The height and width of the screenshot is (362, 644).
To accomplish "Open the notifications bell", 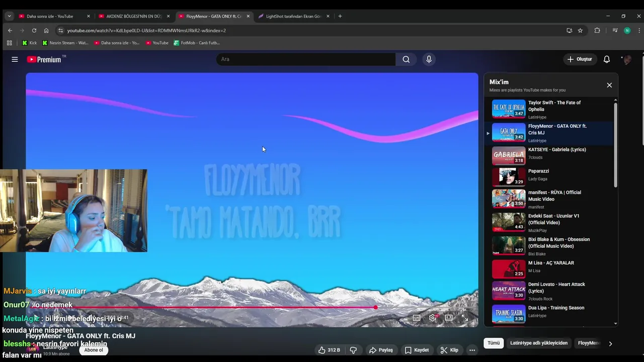I will tap(607, 59).
